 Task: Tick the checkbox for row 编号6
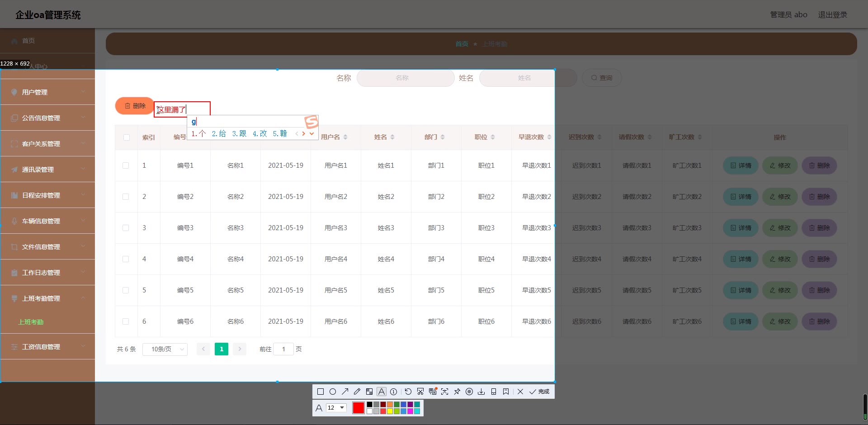(126, 321)
